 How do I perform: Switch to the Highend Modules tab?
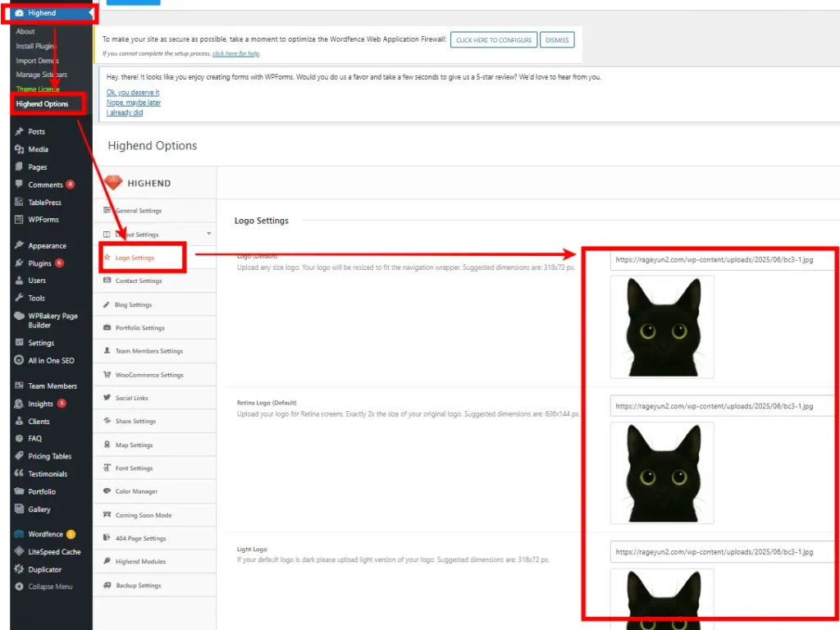click(x=155, y=561)
